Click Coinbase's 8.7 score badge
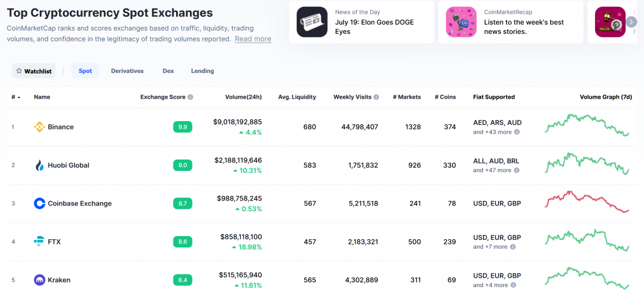 click(183, 204)
